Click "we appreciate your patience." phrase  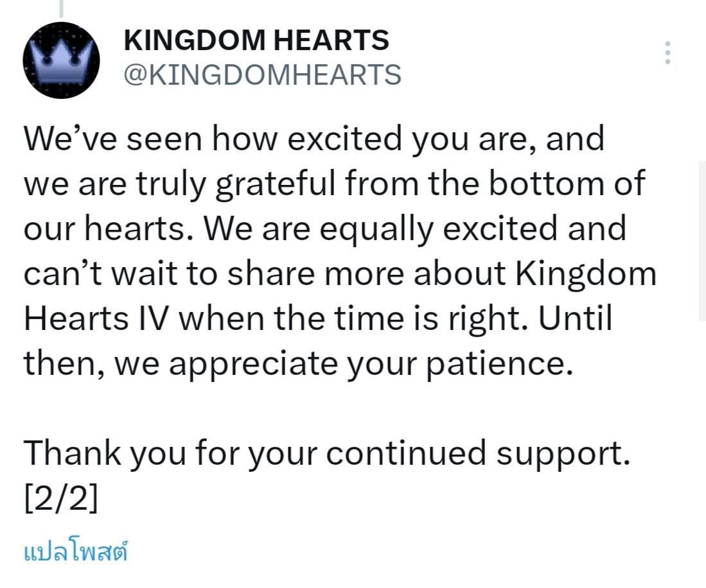(344, 364)
